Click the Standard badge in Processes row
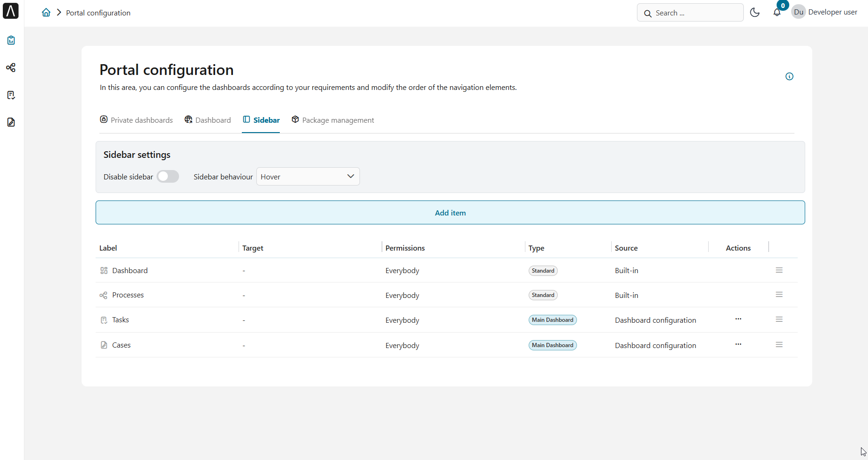Image resolution: width=868 pixels, height=460 pixels. tap(543, 295)
